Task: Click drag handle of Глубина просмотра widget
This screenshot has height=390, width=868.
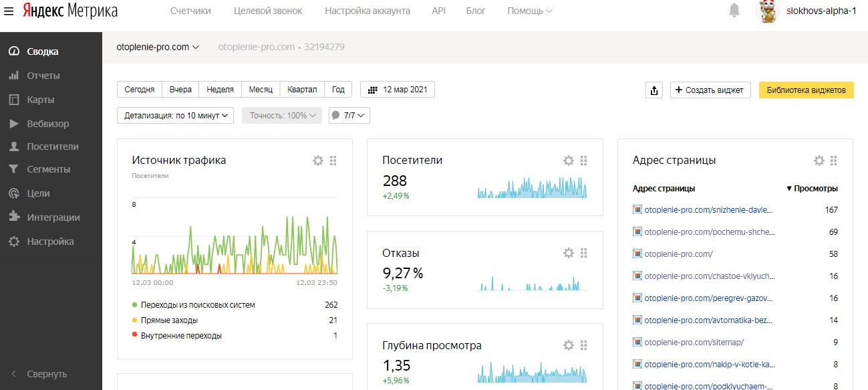Action: click(x=584, y=345)
